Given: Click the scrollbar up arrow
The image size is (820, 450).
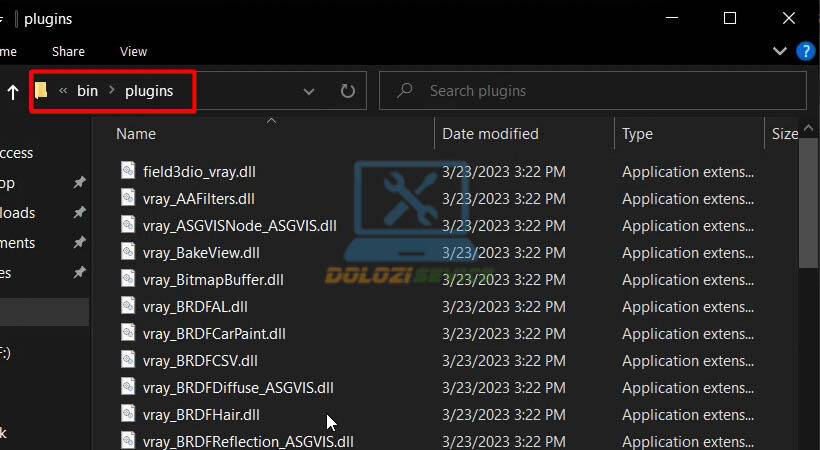Looking at the screenshot, I should (x=808, y=128).
